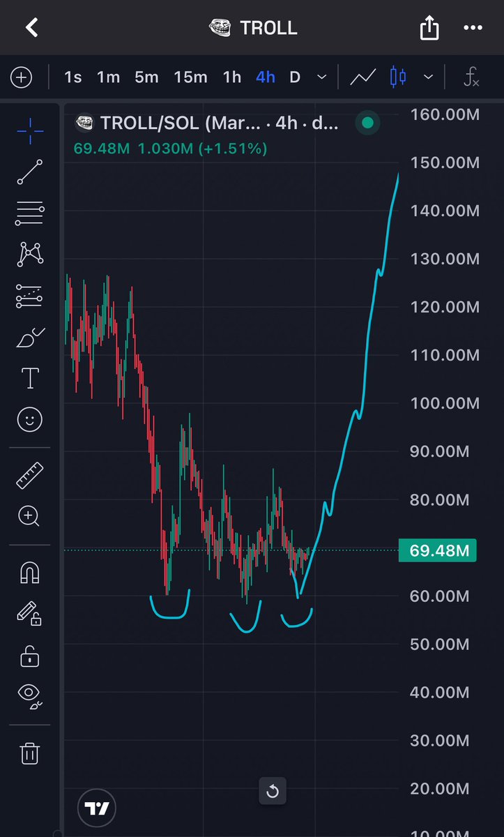Click the 130.00M price axis label
The image size is (504, 837).
click(444, 259)
